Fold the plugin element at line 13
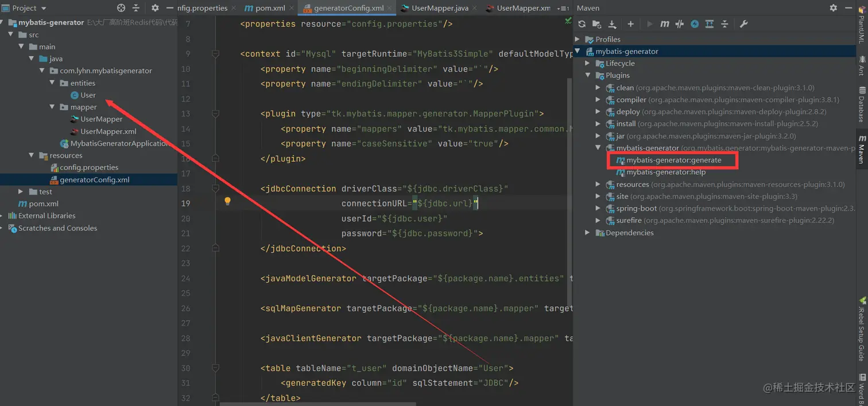This screenshot has width=868, height=406. (216, 114)
